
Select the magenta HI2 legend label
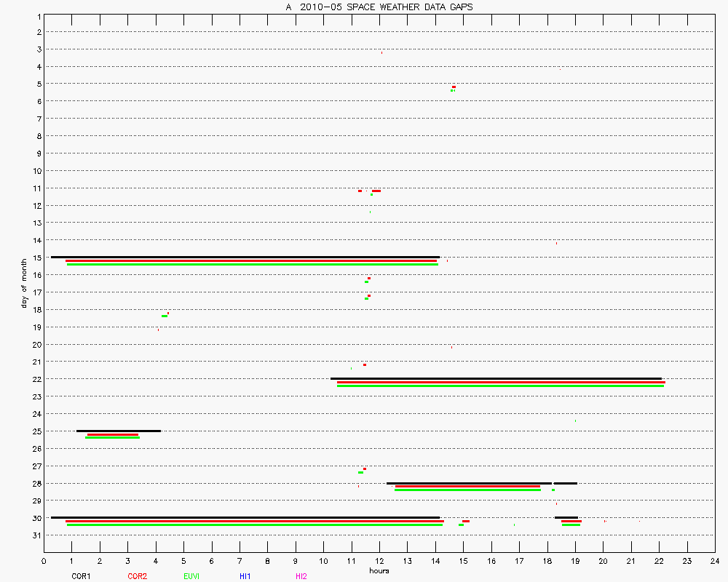(301, 576)
